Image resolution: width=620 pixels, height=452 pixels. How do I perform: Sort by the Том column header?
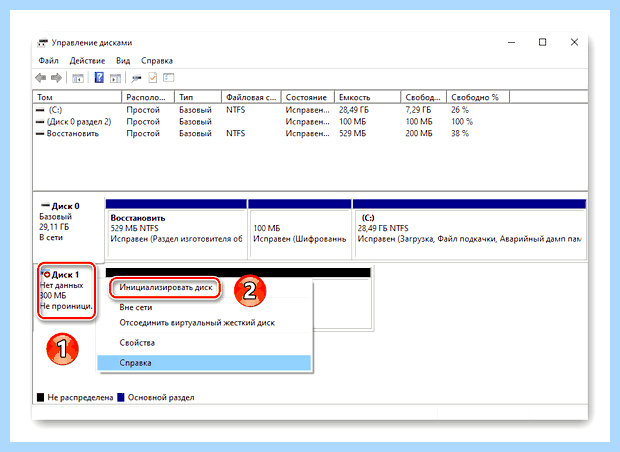coord(77,97)
